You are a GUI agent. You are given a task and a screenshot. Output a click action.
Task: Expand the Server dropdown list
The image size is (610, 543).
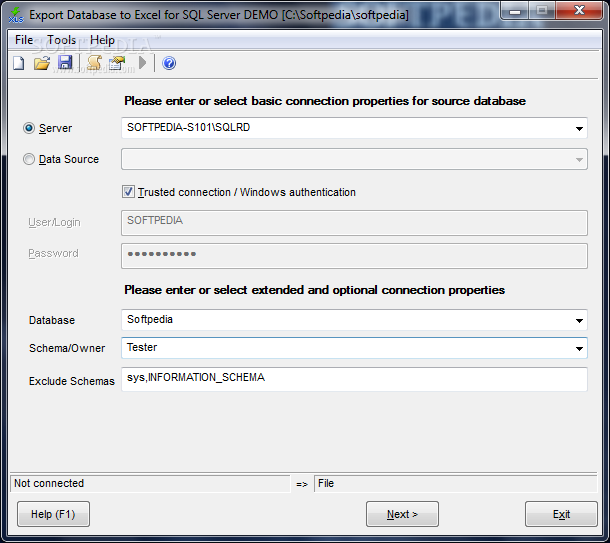[x=579, y=128]
